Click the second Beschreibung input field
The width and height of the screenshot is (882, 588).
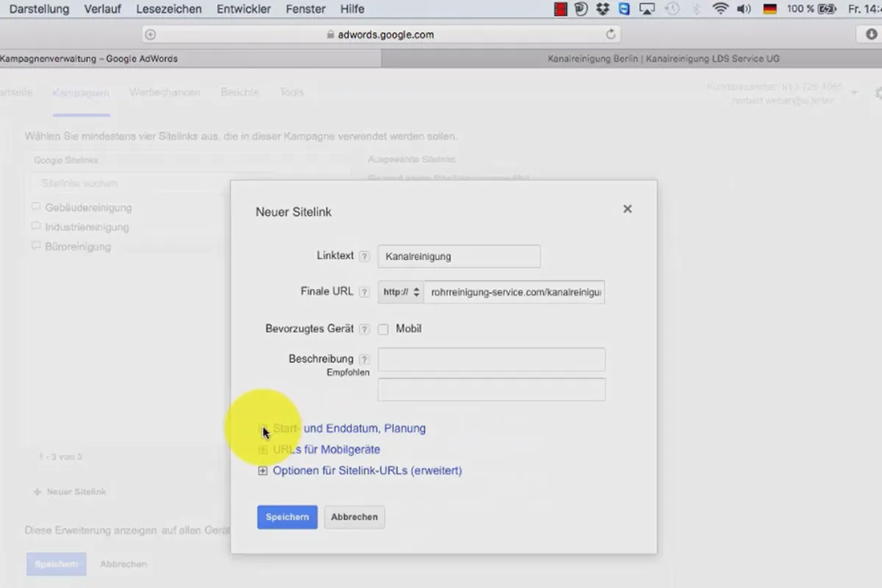point(492,390)
